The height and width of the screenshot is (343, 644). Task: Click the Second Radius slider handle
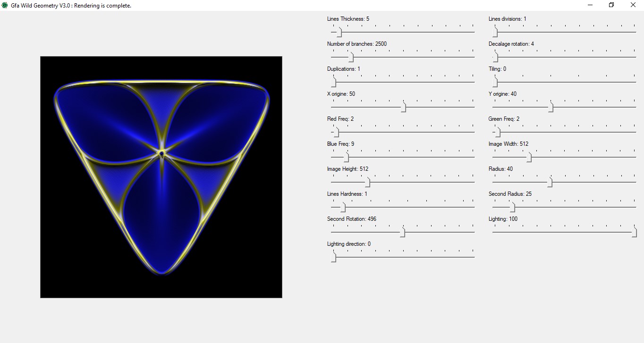(x=512, y=207)
